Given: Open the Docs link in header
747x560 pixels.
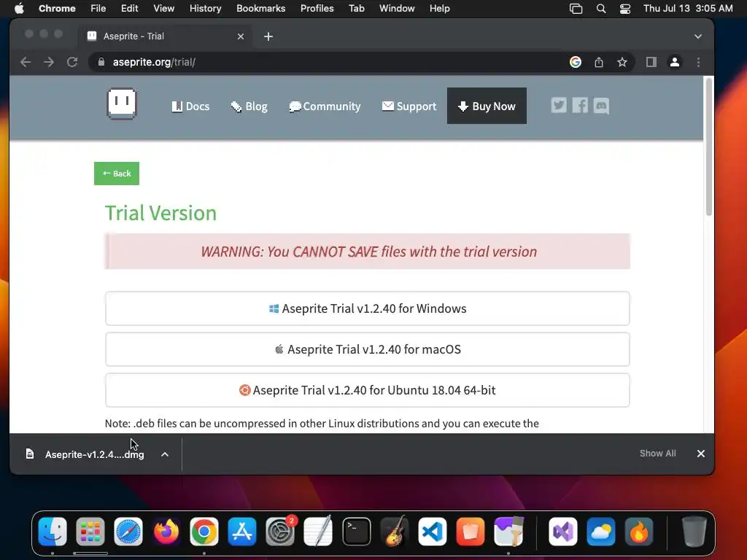Looking at the screenshot, I should click(190, 106).
